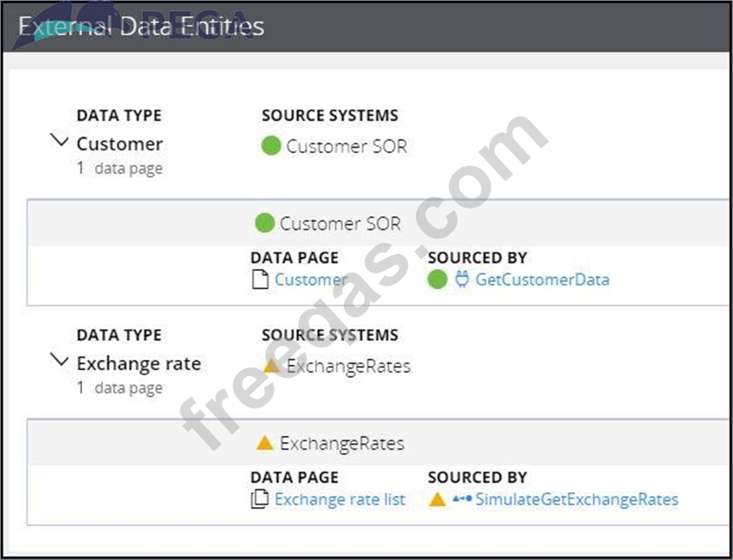Select the Exchange rate data type name
Viewport: 733px width, 560px height.
(139, 363)
